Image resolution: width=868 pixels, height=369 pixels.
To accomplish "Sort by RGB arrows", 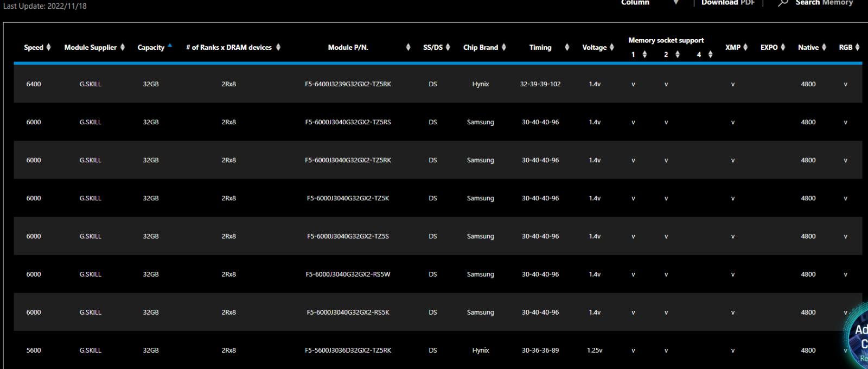I will point(858,47).
